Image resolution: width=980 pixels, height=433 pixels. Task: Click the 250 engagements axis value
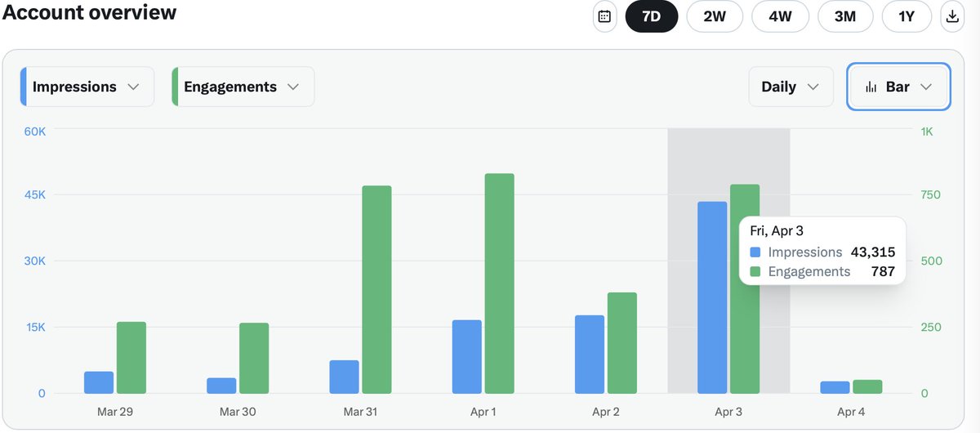pos(931,327)
